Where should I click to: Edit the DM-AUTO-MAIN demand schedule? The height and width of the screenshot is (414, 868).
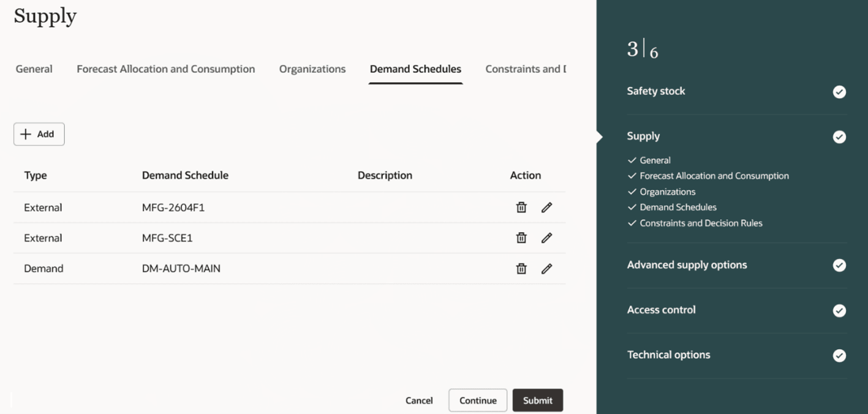[x=546, y=268]
